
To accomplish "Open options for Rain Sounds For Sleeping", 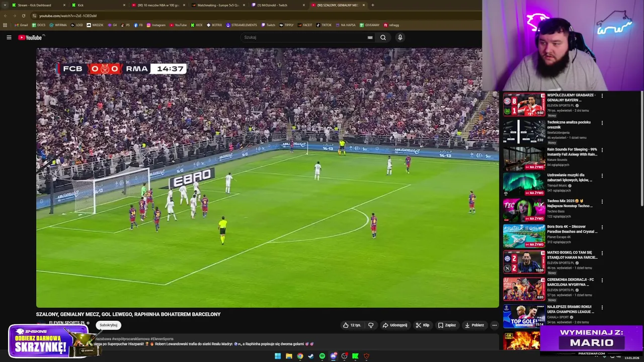I will coord(602,150).
